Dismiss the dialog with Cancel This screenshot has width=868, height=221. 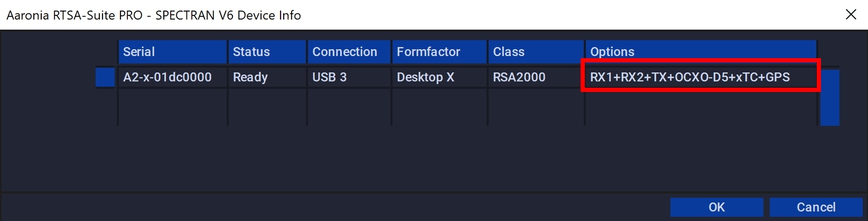[816, 207]
